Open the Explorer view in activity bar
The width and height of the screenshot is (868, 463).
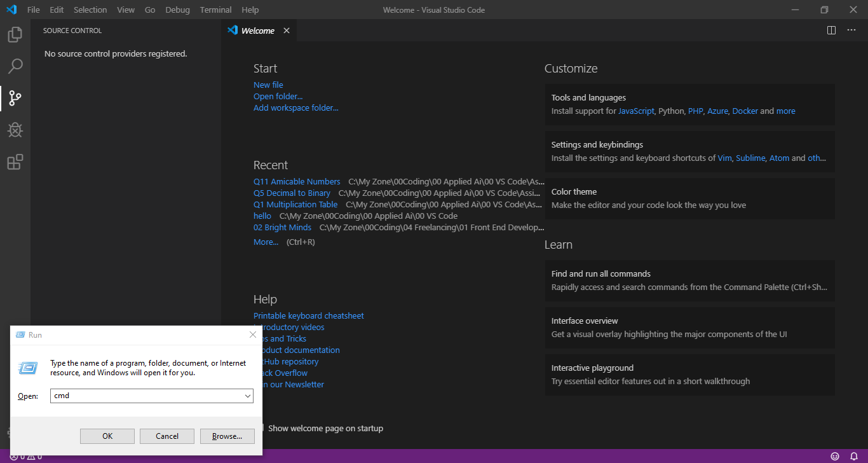click(x=15, y=34)
